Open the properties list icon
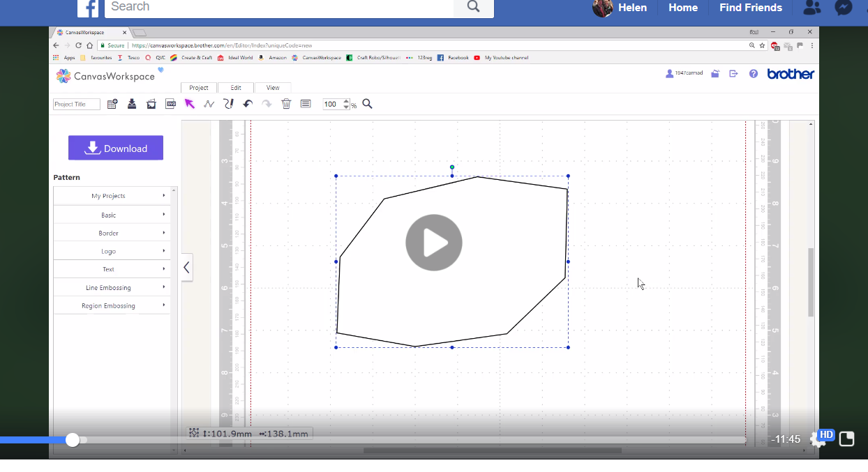868x472 pixels. tap(306, 104)
